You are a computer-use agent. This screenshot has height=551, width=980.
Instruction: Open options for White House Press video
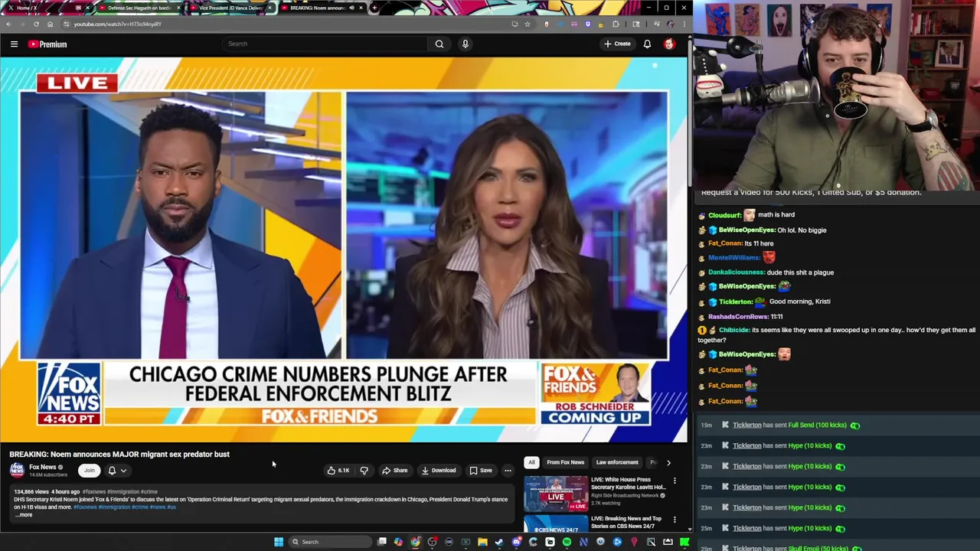[675, 481]
